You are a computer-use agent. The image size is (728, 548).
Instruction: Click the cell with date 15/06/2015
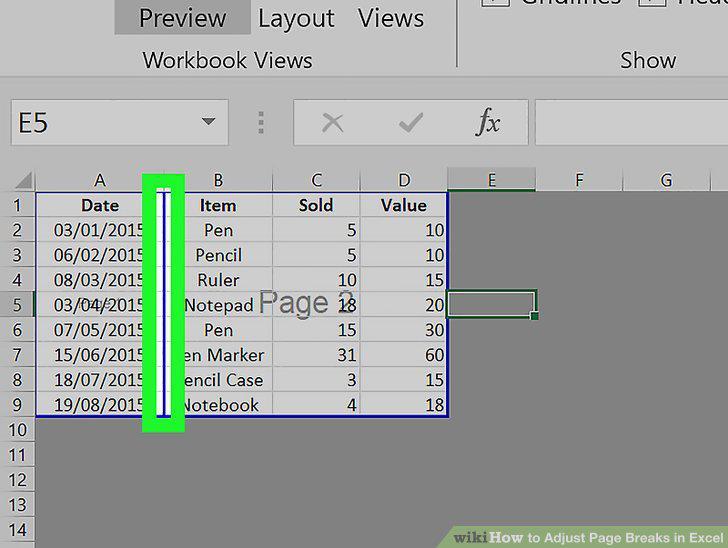(100, 355)
